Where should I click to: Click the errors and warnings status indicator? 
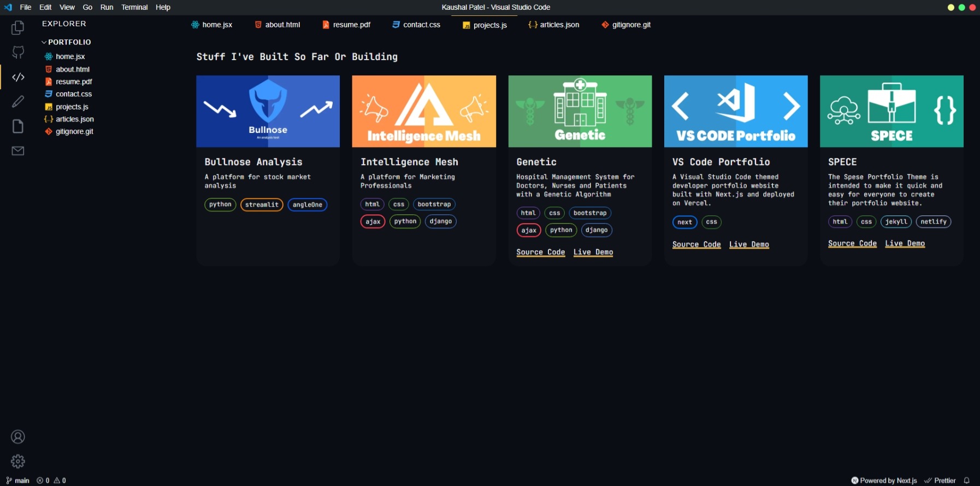pos(51,481)
